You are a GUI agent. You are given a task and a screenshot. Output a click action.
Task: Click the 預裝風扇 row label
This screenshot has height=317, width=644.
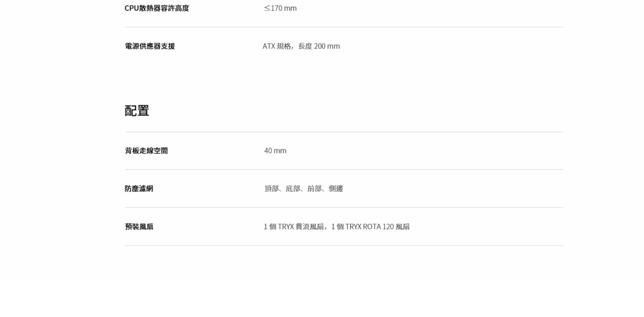139,227
